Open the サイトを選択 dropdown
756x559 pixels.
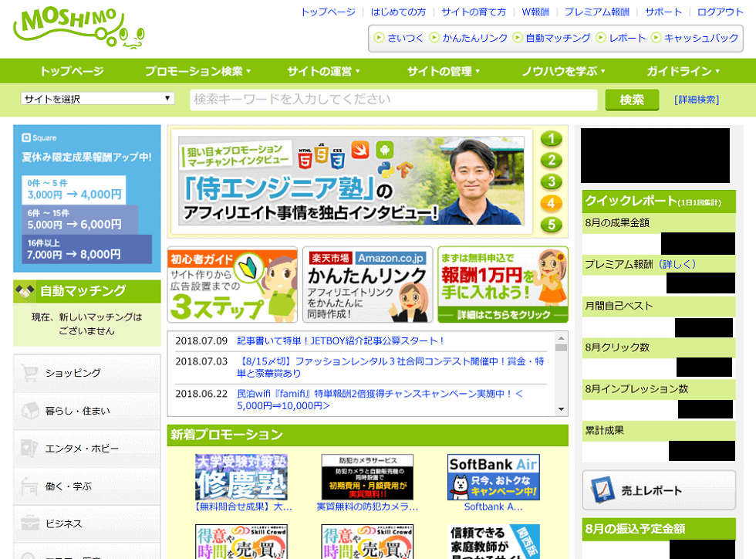click(x=97, y=99)
